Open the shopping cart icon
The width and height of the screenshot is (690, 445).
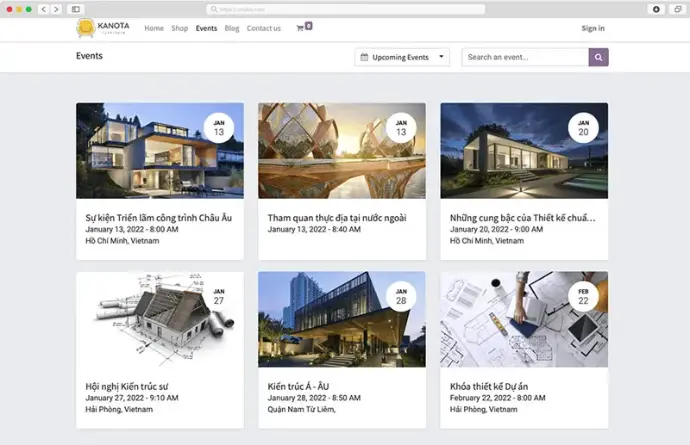click(x=301, y=28)
